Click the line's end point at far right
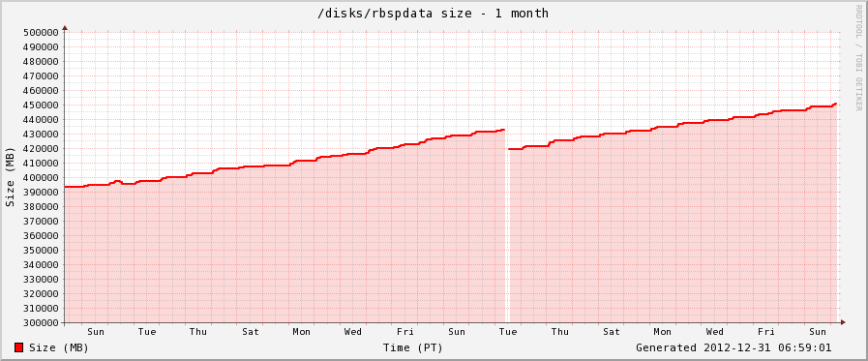Image resolution: width=868 pixels, height=361 pixels. (835, 104)
